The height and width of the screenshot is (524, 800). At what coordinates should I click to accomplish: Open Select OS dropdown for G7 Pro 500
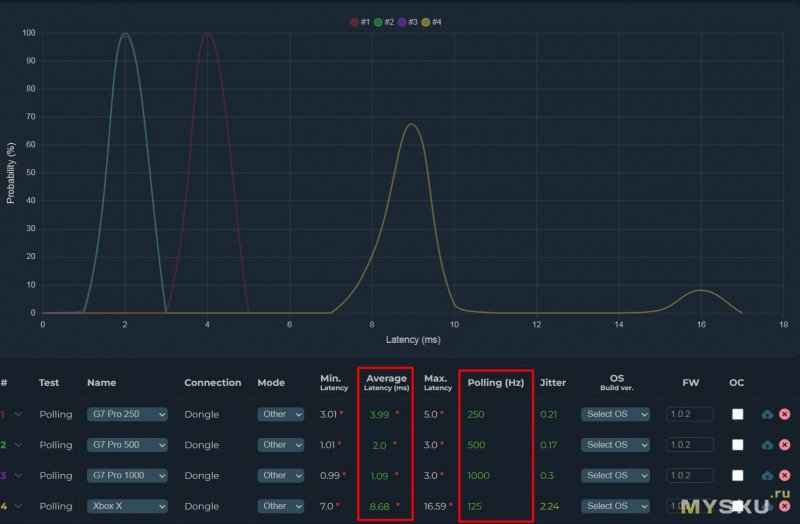point(615,445)
